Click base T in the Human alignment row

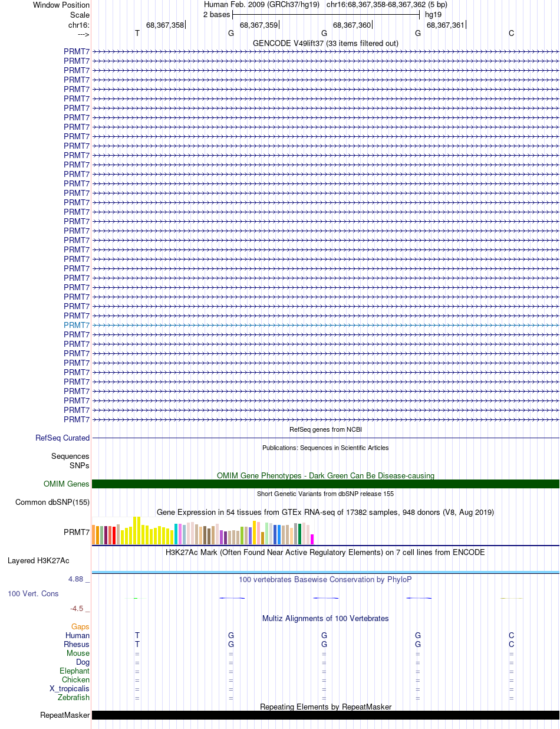[137, 636]
